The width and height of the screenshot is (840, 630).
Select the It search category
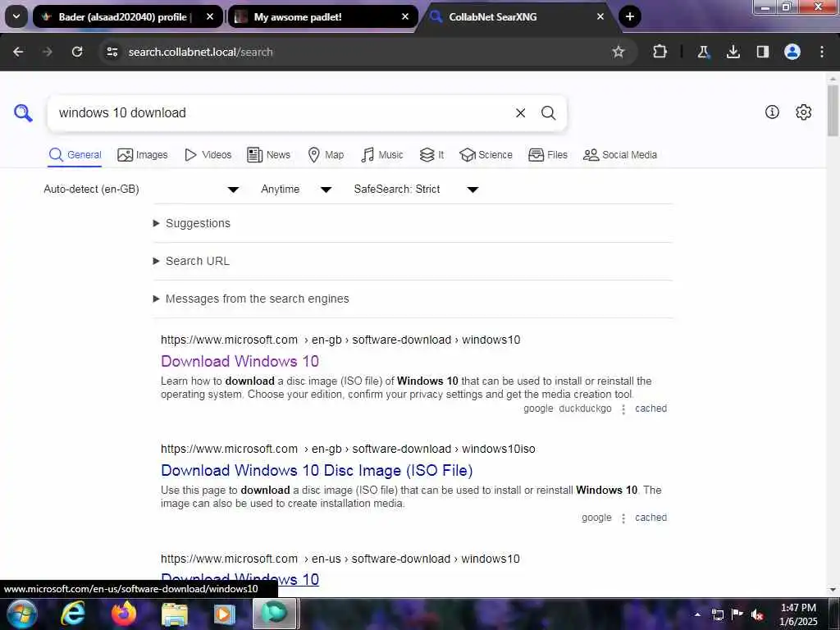[x=431, y=155]
